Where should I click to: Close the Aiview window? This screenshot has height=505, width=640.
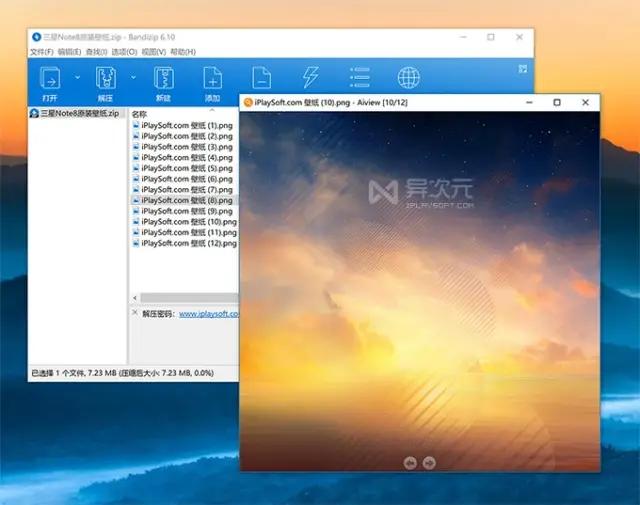tap(585, 102)
